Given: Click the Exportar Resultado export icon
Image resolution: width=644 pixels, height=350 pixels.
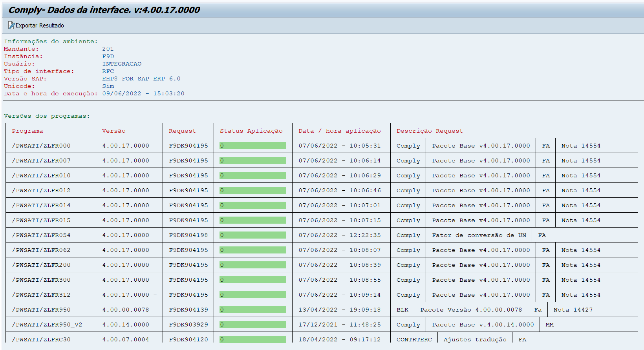Looking at the screenshot, I should [x=11, y=26].
